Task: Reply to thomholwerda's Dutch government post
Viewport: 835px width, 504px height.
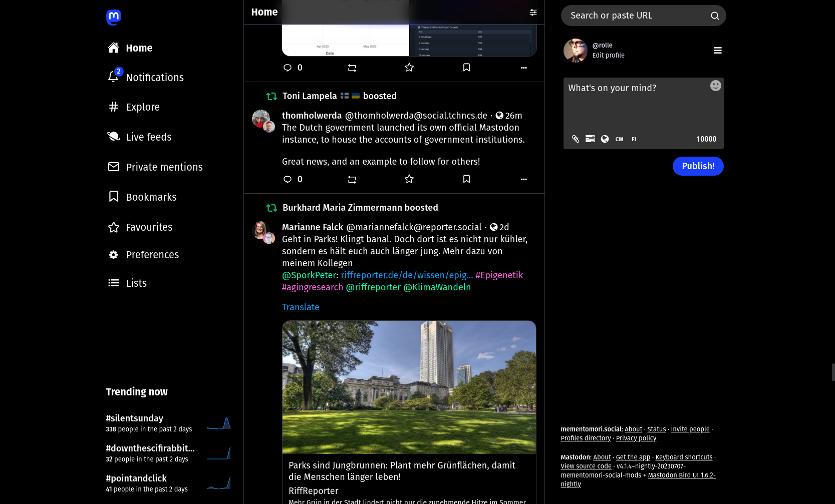Action: tap(288, 179)
